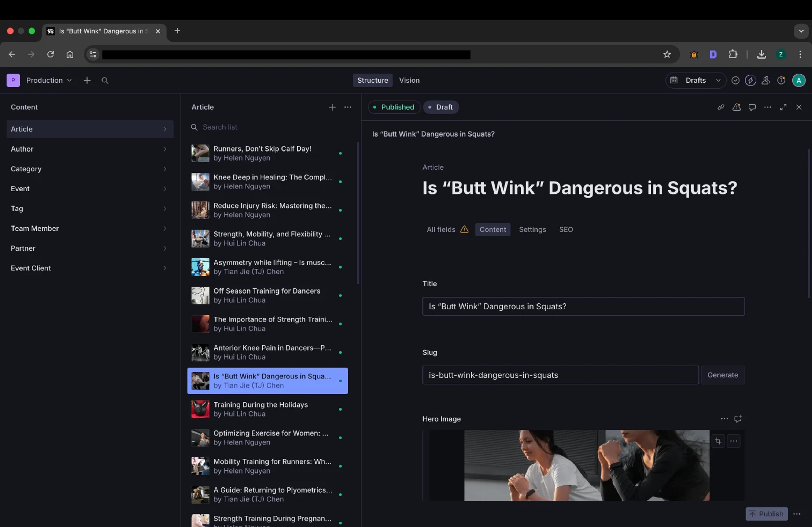
Task: Bookmark this page with the star icon
Action: (x=667, y=55)
